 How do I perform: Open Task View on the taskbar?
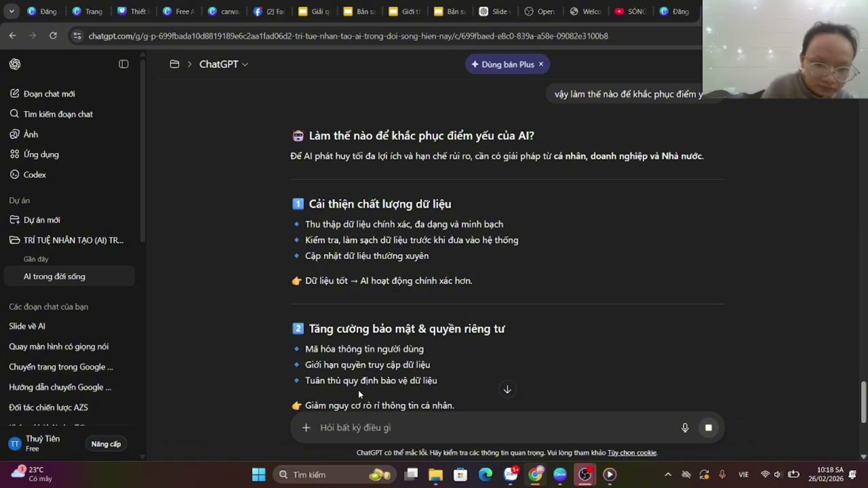coord(411,474)
